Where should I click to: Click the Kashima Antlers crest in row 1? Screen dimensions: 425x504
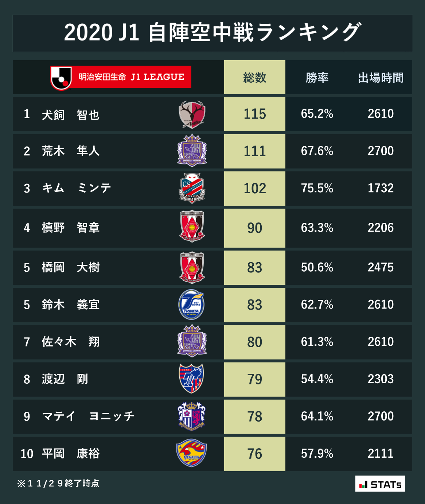192,115
